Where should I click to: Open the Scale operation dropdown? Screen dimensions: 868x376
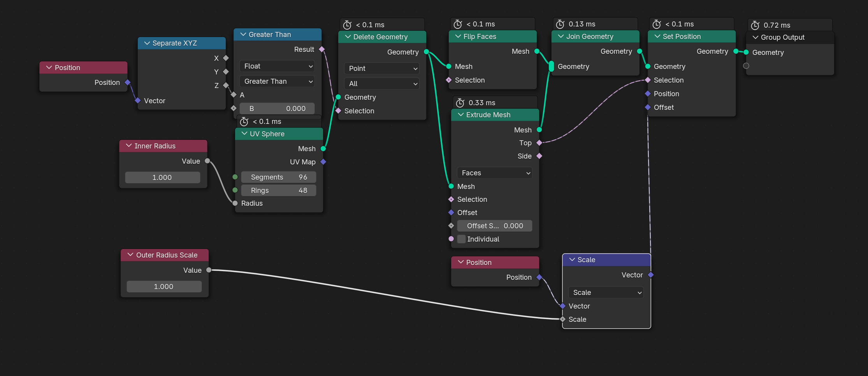pyautogui.click(x=606, y=293)
